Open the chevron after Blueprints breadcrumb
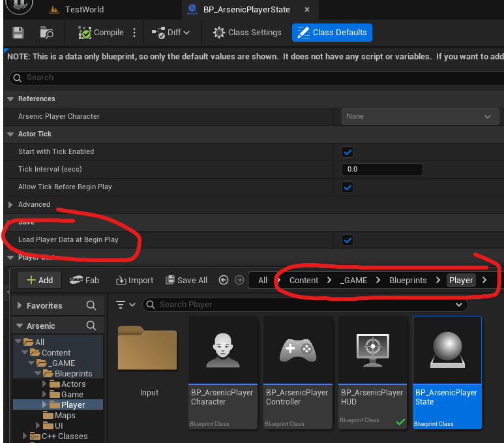Screen dimensions: 504x443 pos(437,280)
